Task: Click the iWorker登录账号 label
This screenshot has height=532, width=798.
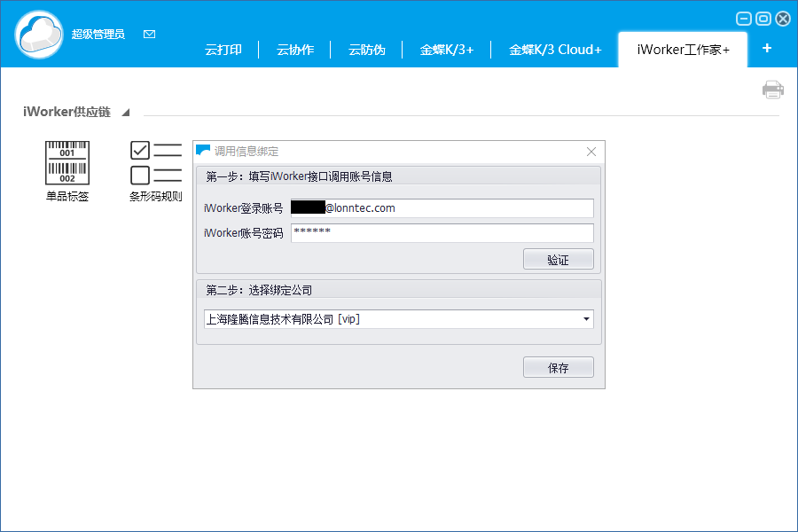Action: 243,208
